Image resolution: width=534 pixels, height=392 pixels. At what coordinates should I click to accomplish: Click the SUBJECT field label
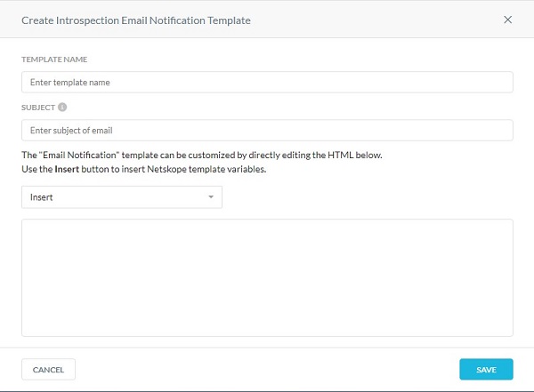38,108
